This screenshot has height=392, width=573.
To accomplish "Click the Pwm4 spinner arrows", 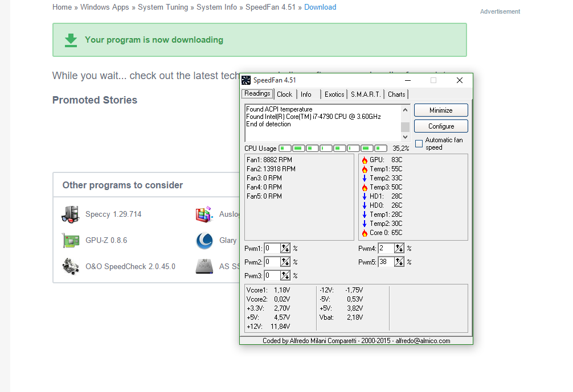I will [x=399, y=249].
